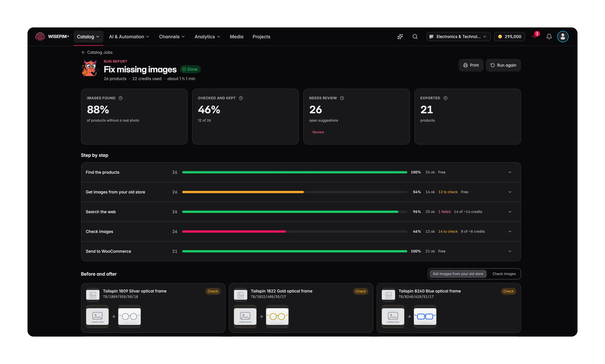Open the Electronics & Technol... workspace dropdown
Viewport: 605px width, 364px height.
pos(458,37)
